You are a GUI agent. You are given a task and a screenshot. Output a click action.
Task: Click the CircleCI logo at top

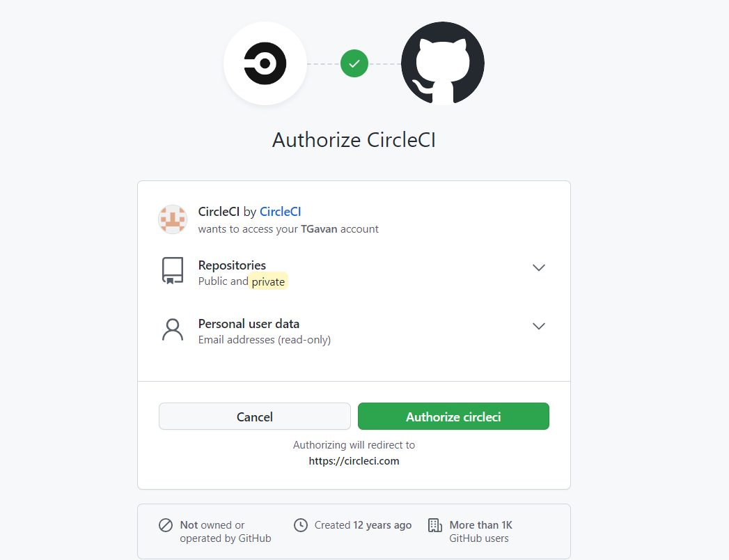coord(265,63)
